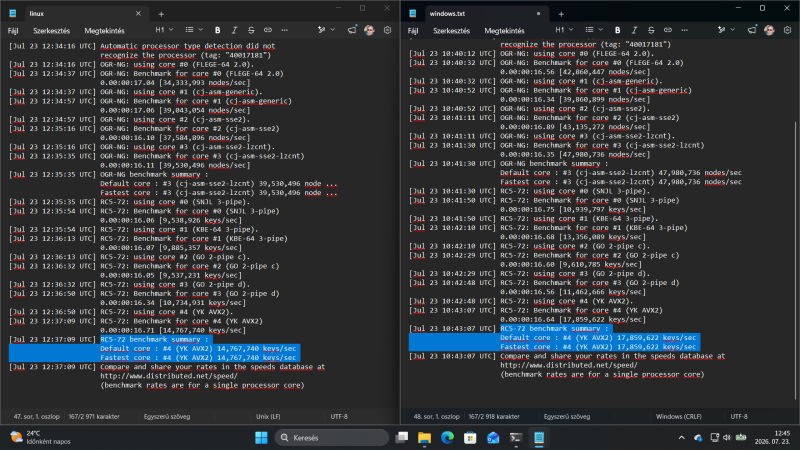Toggle bold formatting in the linux window

[217, 30]
